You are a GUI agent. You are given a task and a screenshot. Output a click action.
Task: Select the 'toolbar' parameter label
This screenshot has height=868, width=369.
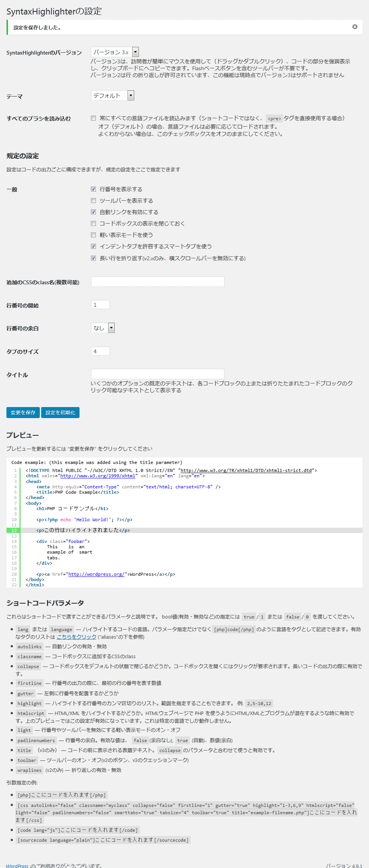click(x=27, y=760)
